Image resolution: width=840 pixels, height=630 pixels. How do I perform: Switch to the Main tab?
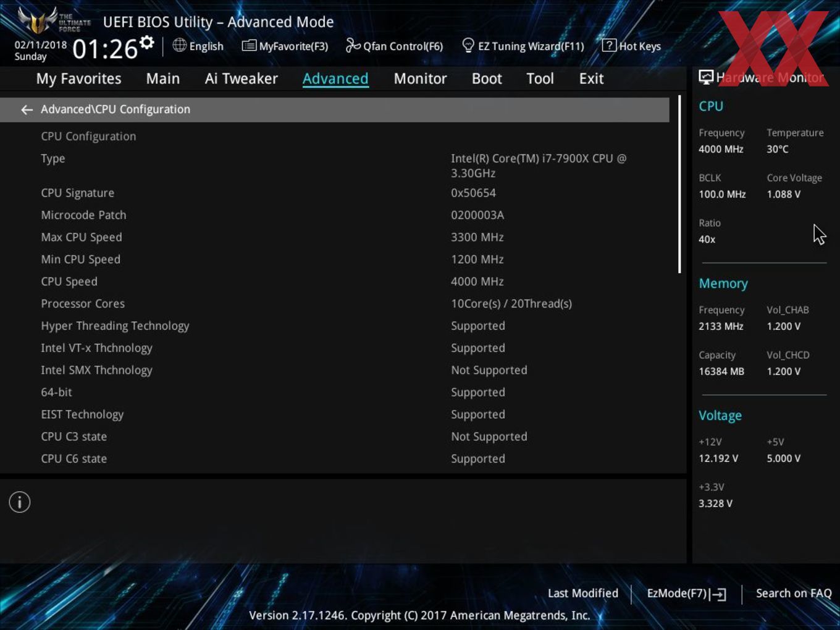[x=163, y=78]
